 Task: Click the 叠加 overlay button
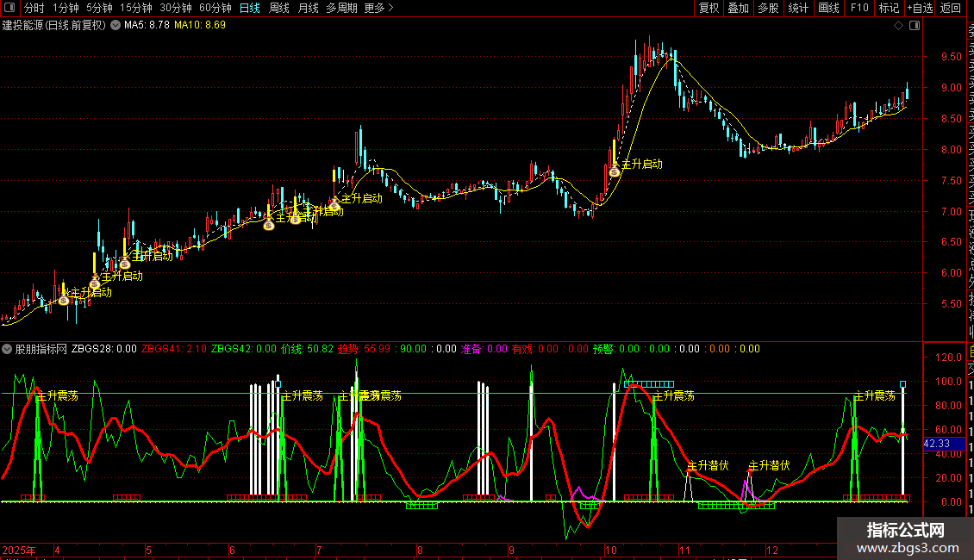click(739, 8)
